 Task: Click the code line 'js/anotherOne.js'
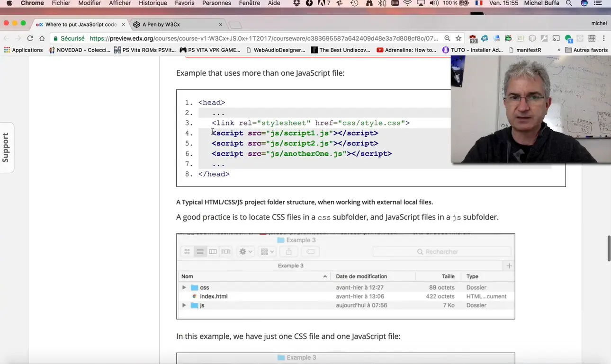tap(301, 153)
